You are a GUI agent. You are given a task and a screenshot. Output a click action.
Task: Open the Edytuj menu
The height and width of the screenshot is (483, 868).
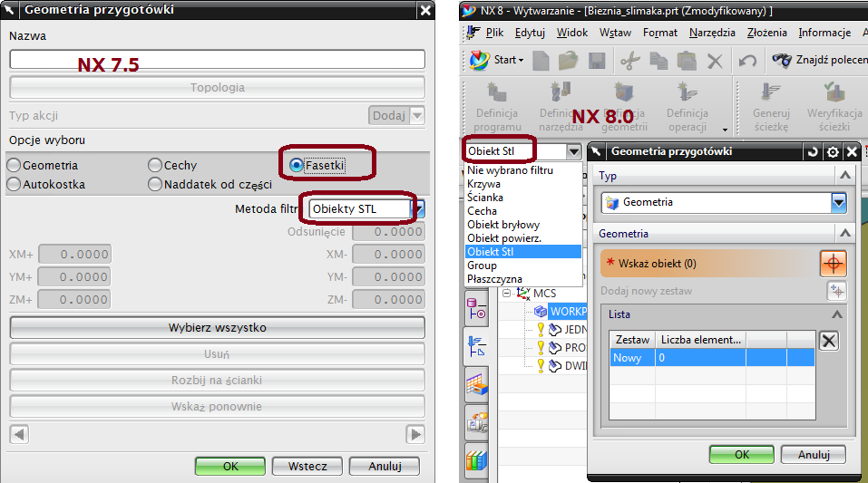(530, 33)
